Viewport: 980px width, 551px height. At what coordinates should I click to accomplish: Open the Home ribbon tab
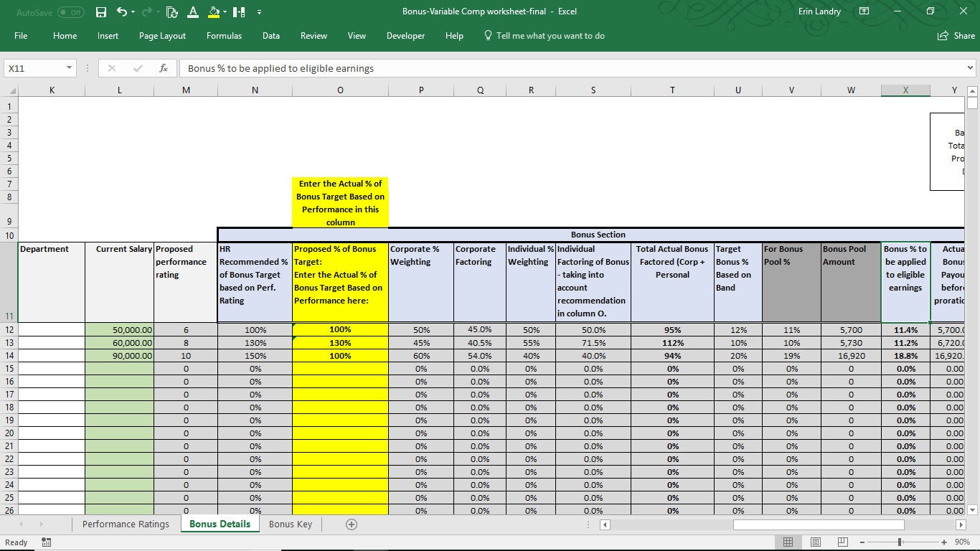pos(65,35)
